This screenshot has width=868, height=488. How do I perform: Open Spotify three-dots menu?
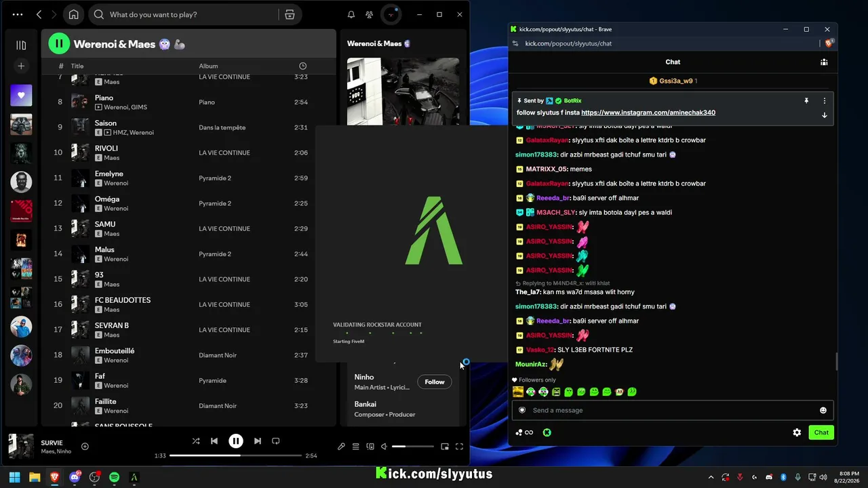pos(18,14)
